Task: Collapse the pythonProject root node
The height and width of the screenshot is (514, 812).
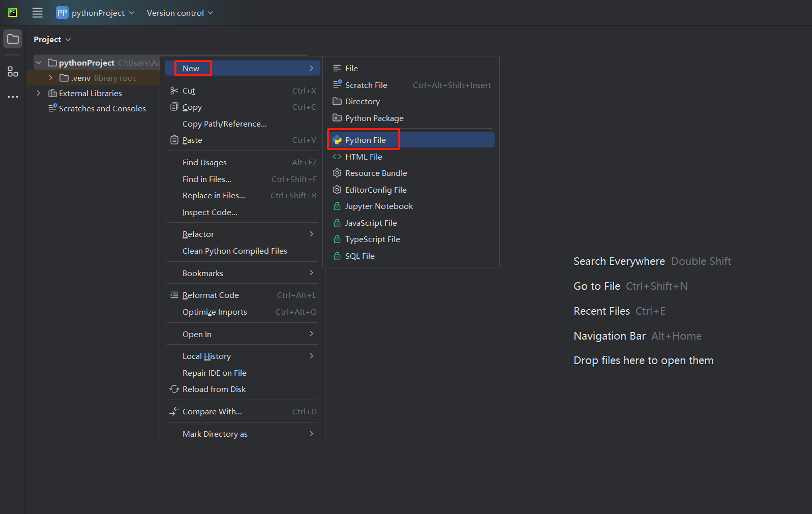Action: point(39,63)
